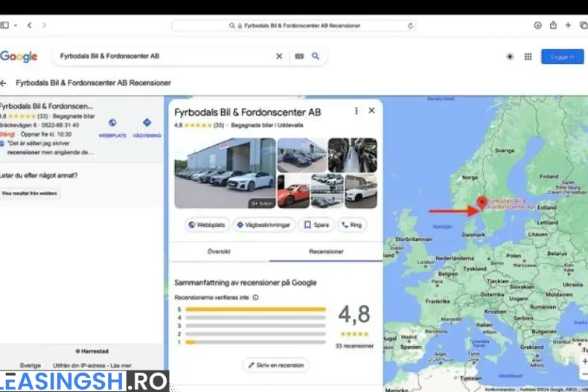The width and height of the screenshot is (588, 392).
Task: Open more options in business panel
Action: [x=356, y=111]
